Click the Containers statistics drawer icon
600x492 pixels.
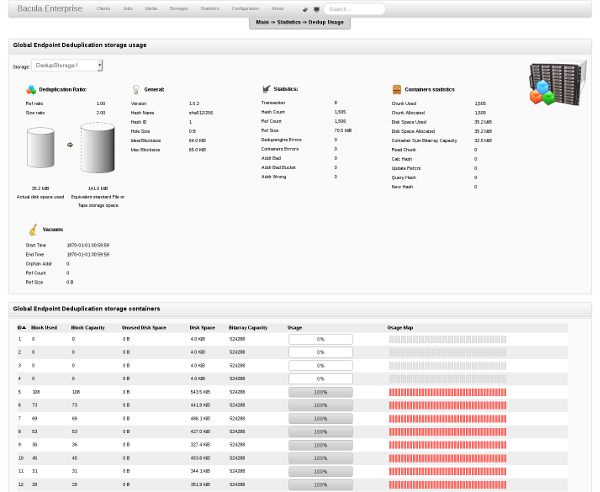397,90
